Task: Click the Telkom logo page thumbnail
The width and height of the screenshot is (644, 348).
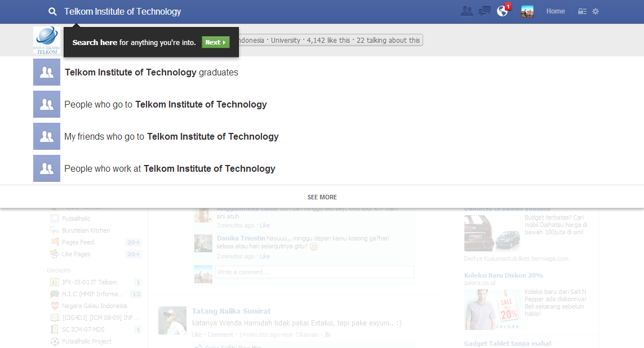Action: pos(47,40)
